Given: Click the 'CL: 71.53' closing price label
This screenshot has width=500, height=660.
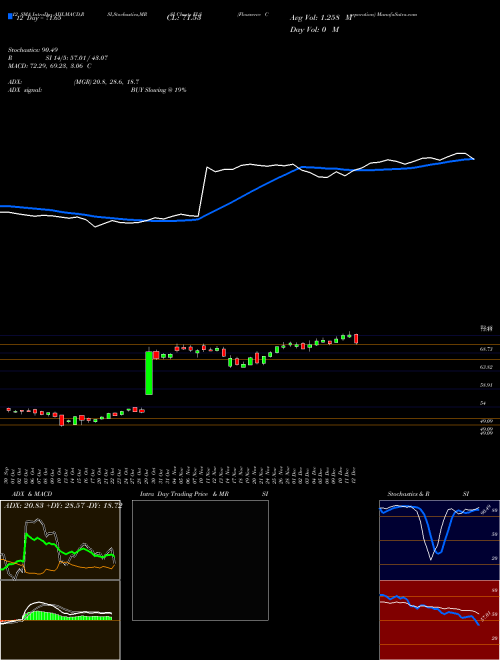Looking at the screenshot, I should point(184,18).
